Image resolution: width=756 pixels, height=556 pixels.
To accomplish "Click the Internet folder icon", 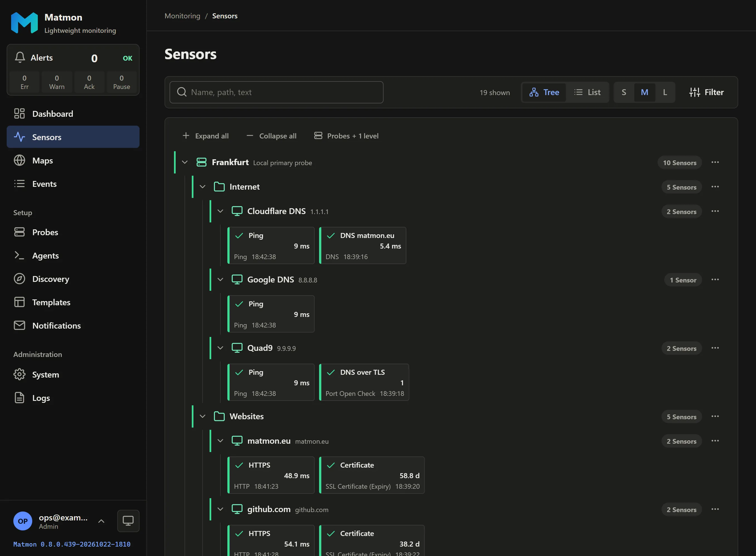I will click(x=219, y=187).
